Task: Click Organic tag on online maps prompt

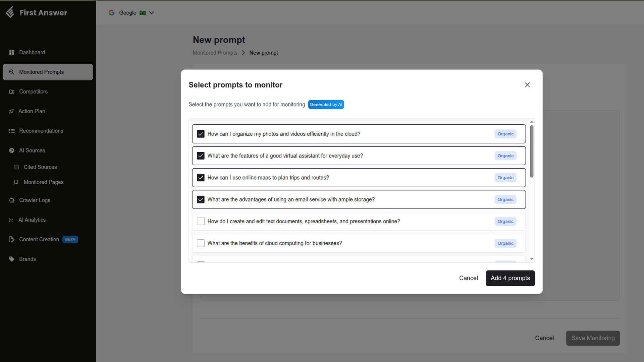Action: pyautogui.click(x=505, y=178)
